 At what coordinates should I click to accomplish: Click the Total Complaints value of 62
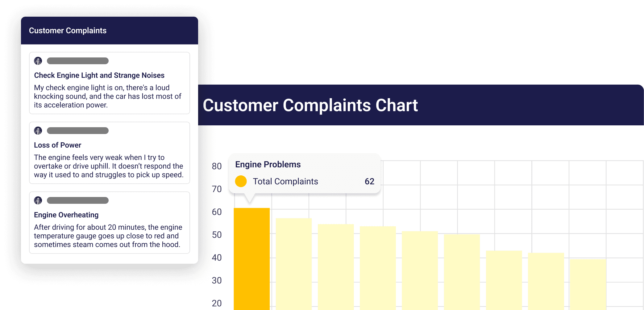(369, 182)
